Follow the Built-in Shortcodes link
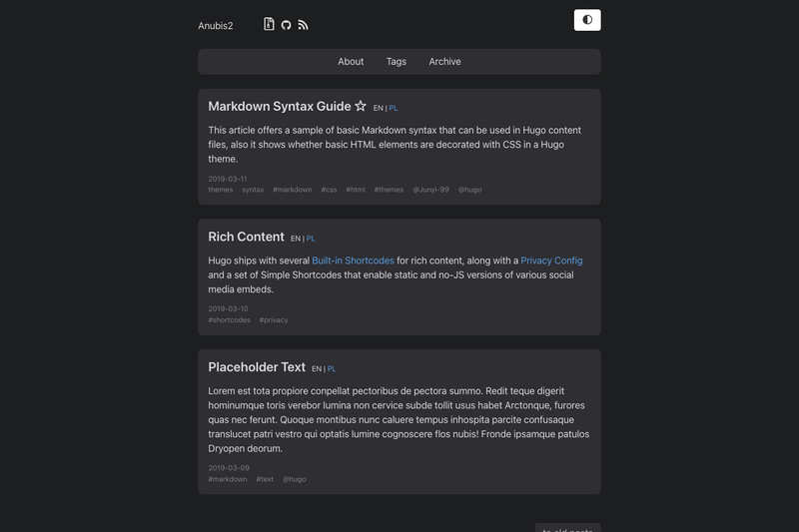 tap(353, 261)
